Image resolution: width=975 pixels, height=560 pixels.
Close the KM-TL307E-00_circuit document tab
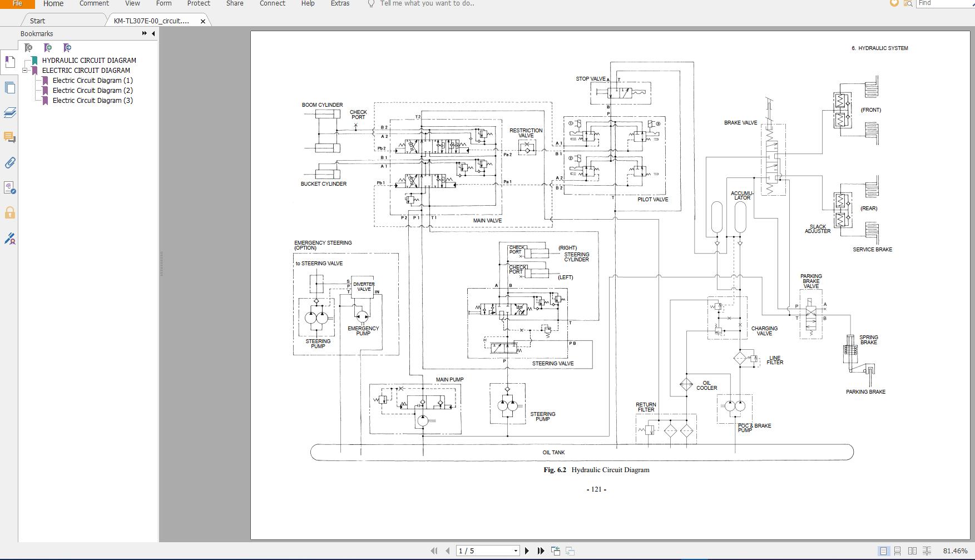tap(203, 21)
